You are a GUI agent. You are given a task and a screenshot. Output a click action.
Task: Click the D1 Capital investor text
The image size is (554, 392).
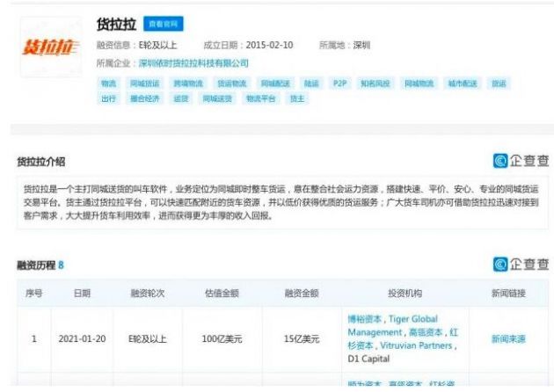[x=368, y=359]
